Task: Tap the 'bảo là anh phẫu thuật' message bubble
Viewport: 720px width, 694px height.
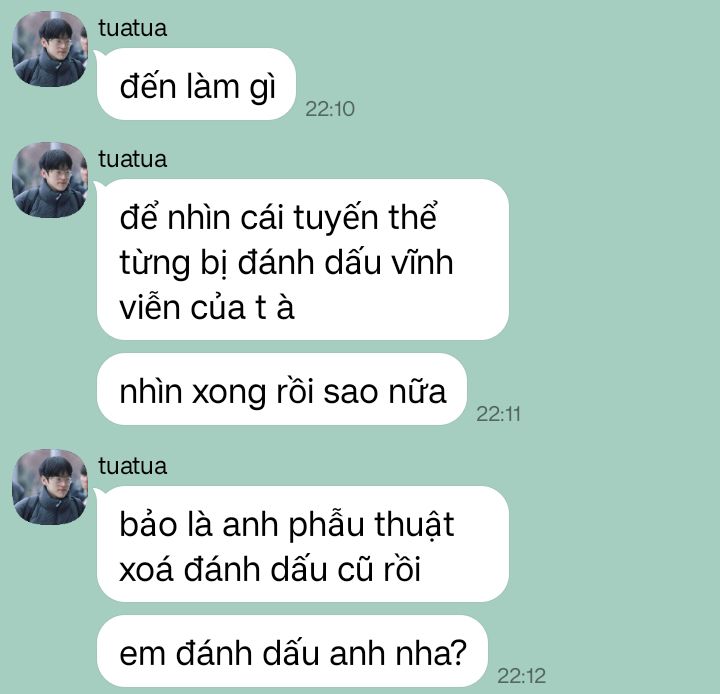Action: [303, 544]
